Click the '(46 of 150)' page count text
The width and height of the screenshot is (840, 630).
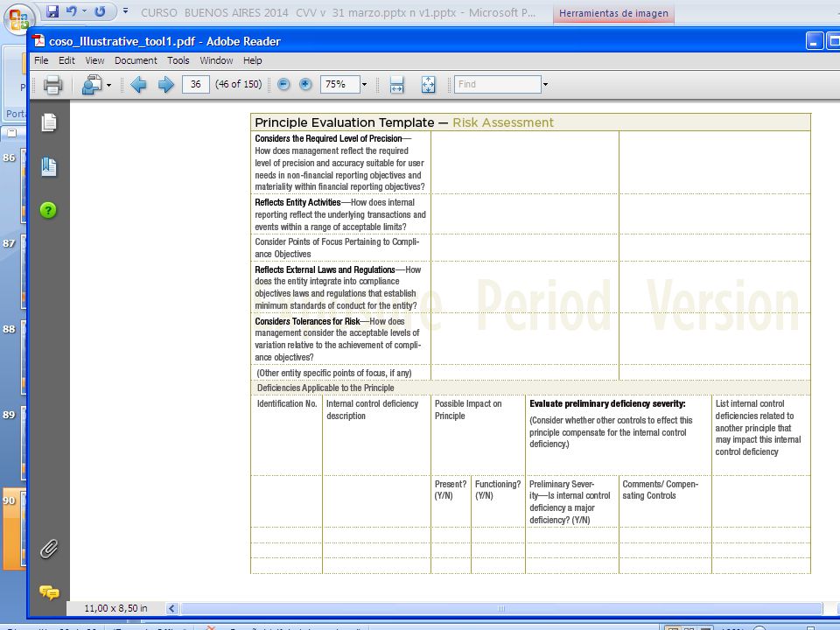238,84
